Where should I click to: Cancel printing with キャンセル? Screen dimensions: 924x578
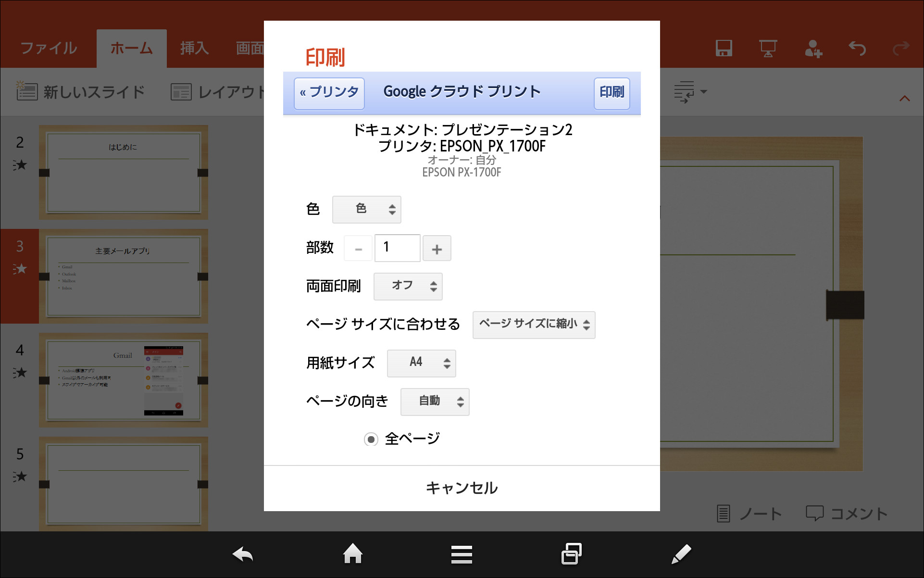click(461, 488)
